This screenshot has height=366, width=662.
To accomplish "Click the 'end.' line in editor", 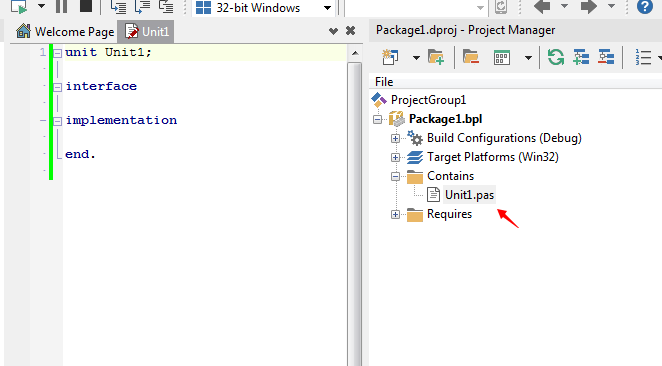I will tap(80, 155).
